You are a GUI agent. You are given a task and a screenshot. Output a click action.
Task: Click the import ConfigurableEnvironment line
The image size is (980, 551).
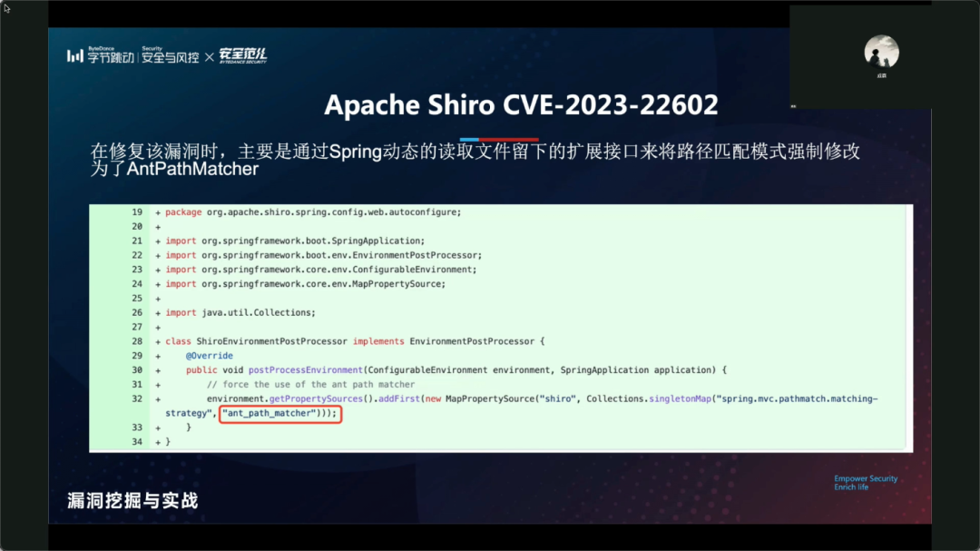point(320,270)
